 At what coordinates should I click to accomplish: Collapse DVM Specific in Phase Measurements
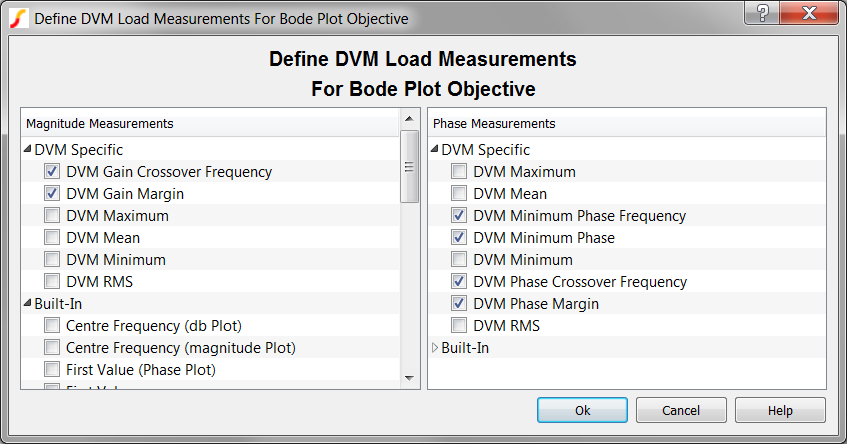coord(434,150)
